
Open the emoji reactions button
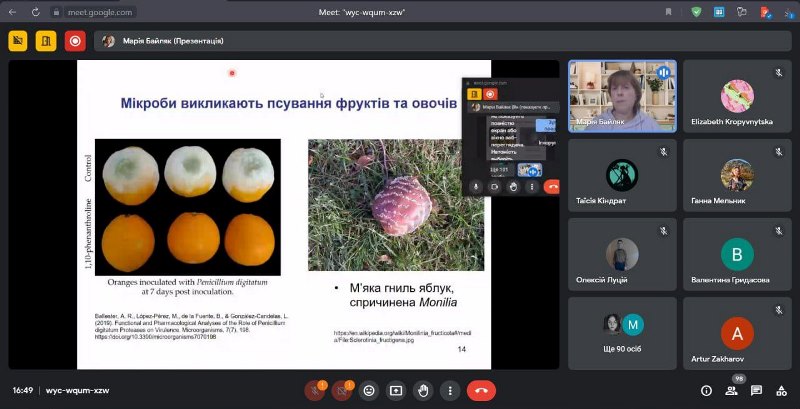(370, 390)
